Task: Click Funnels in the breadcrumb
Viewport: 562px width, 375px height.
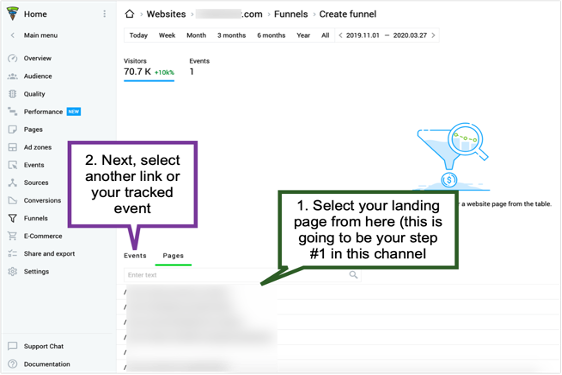Action: click(291, 14)
